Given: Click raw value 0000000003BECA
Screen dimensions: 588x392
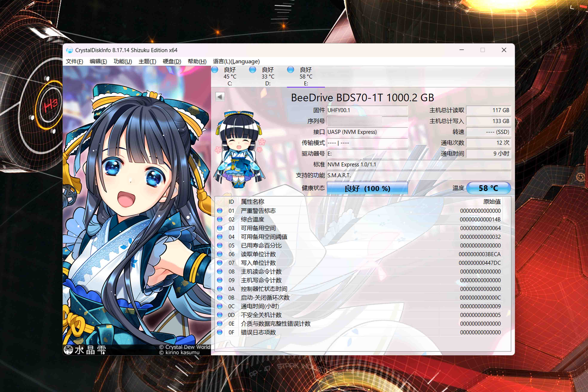Looking at the screenshot, I should 480,254.
